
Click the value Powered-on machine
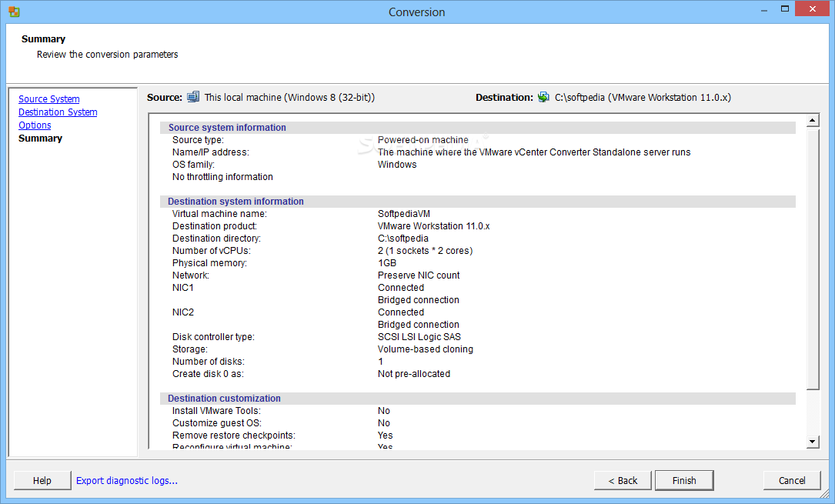(x=423, y=140)
